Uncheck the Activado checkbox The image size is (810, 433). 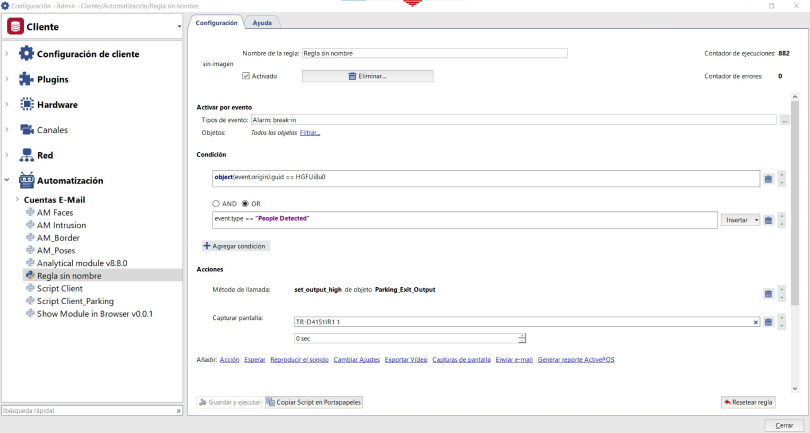(247, 76)
